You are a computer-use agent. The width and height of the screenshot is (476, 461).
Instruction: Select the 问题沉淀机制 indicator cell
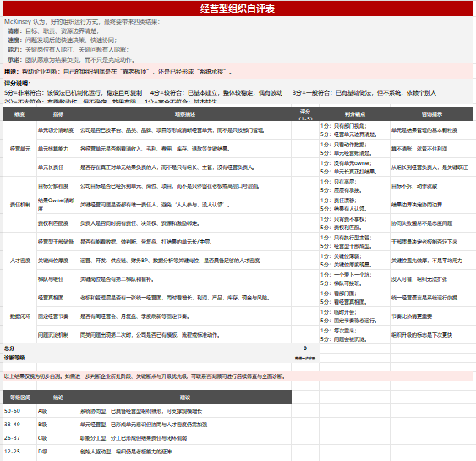[58, 335]
